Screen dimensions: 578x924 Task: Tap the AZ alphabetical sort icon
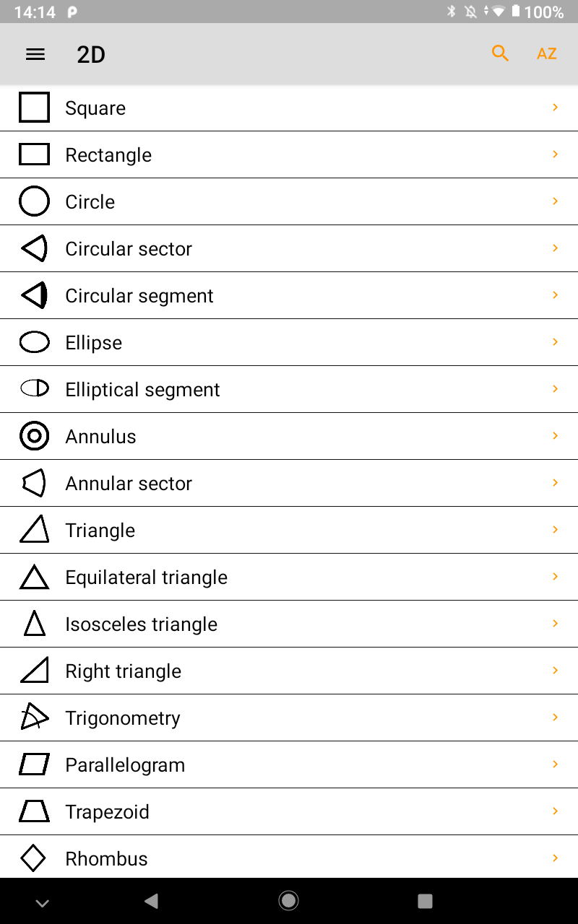click(546, 54)
